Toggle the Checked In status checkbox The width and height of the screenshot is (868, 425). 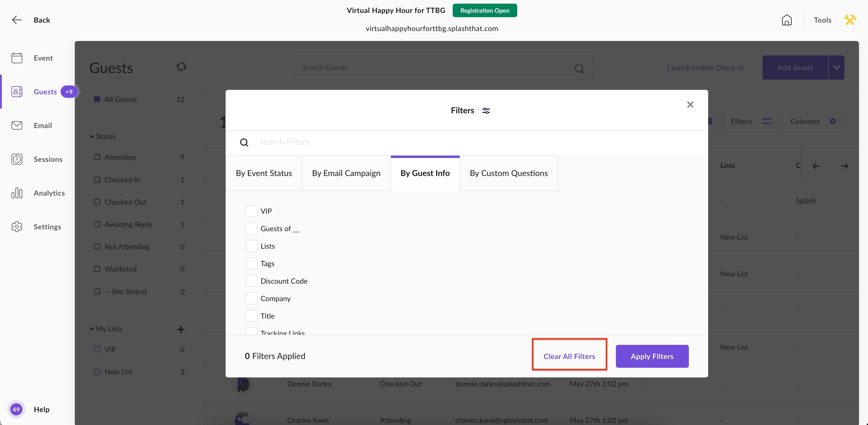pos(97,180)
